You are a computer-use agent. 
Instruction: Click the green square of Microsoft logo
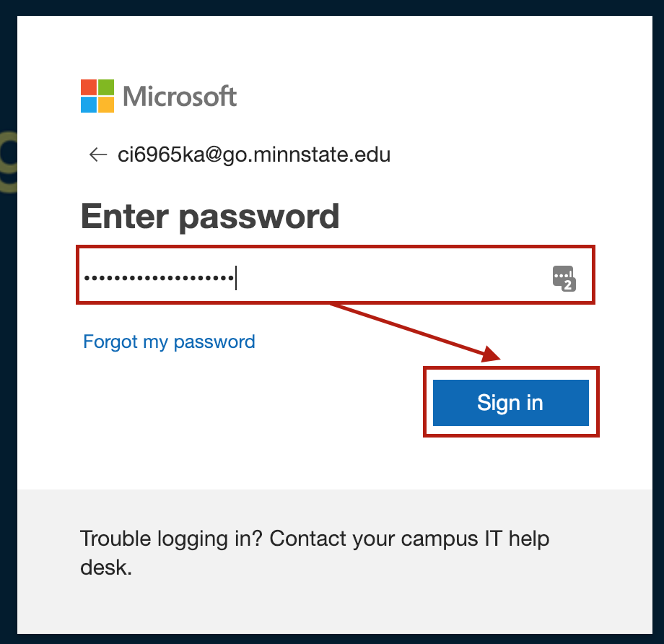(x=106, y=87)
